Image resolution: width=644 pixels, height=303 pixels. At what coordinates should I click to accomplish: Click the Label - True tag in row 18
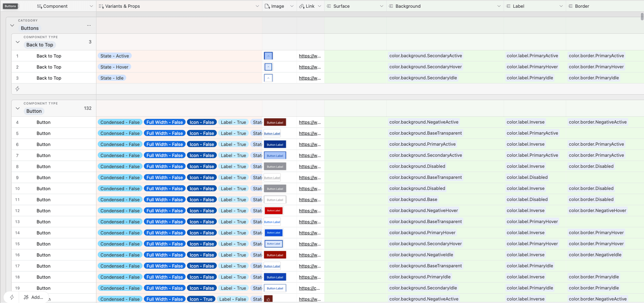pyautogui.click(x=233, y=277)
